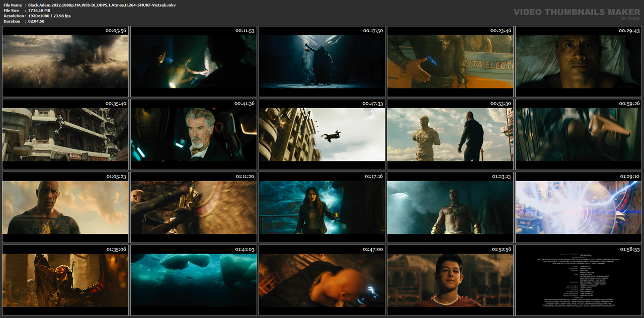Click the resolution value 1920x1080 / 23.98 fps
644x318 pixels.
coord(49,16)
